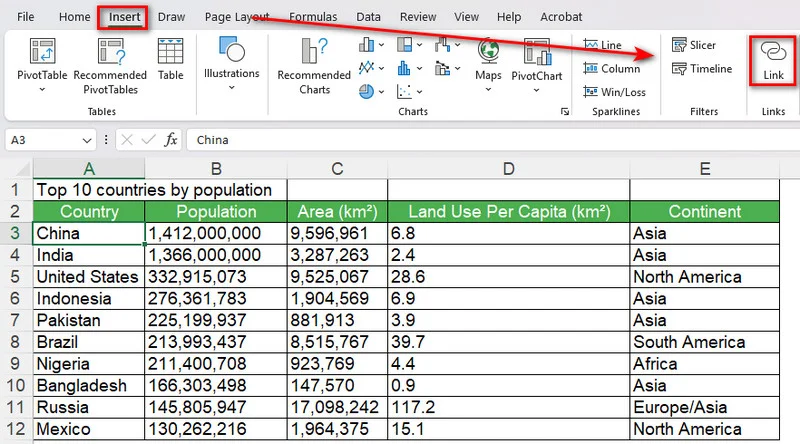This screenshot has width=800, height=444.
Task: Select the cell '17,098,242'
Action: [337, 407]
